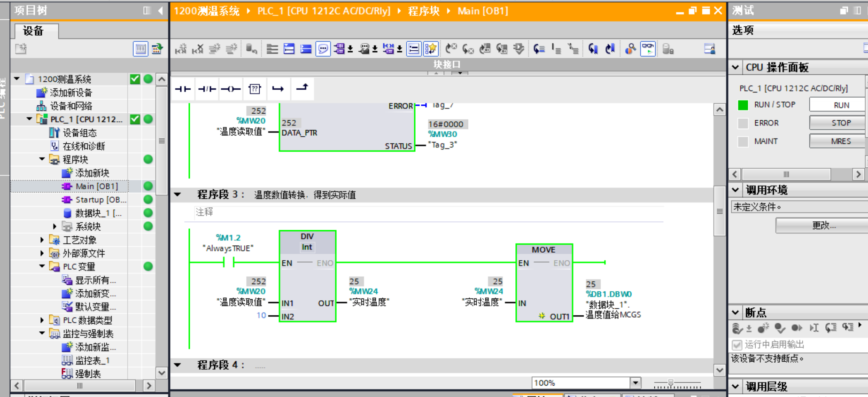Click the 更改... button
Image resolution: width=868 pixels, height=397 pixels.
coord(821,226)
